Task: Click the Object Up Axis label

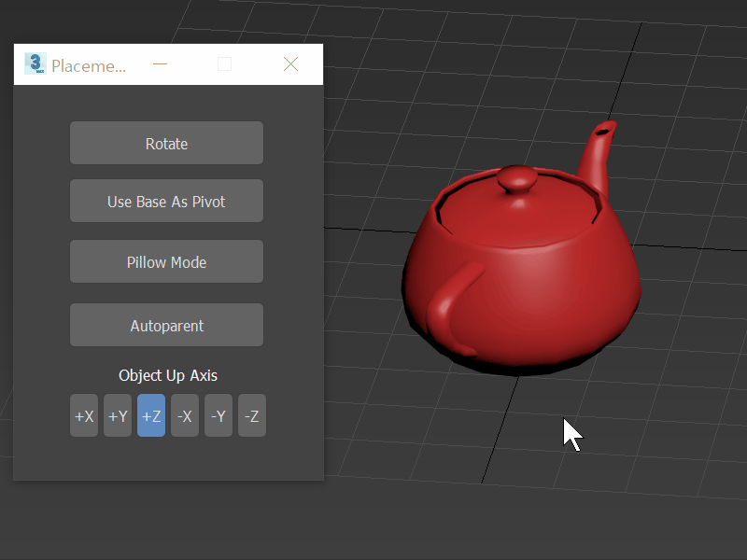Action: pos(168,375)
